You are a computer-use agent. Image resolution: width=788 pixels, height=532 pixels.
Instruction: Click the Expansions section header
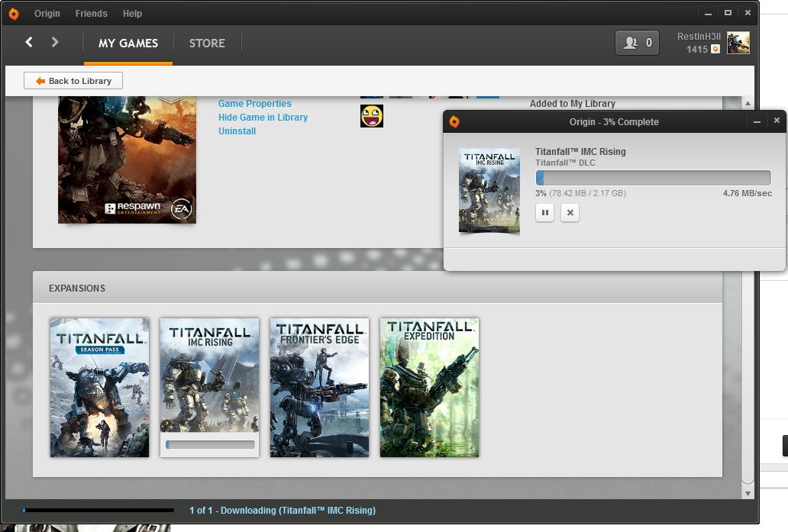pyautogui.click(x=377, y=288)
